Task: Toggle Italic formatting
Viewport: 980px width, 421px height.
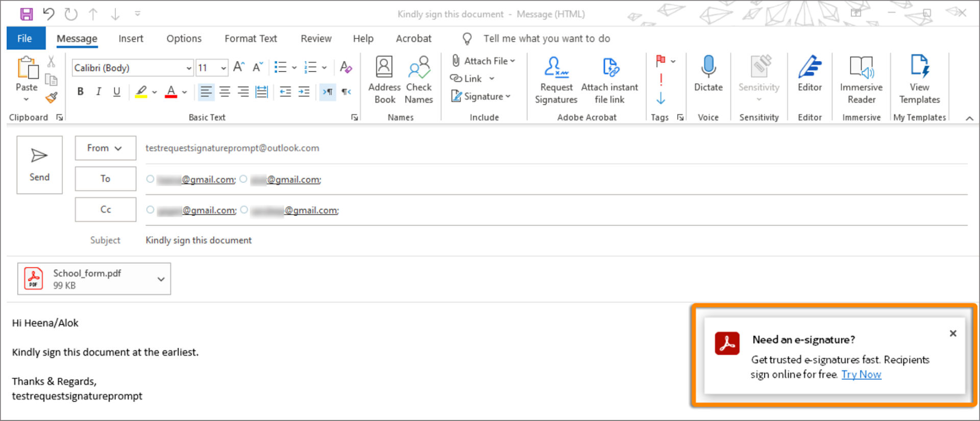Action: tap(99, 92)
